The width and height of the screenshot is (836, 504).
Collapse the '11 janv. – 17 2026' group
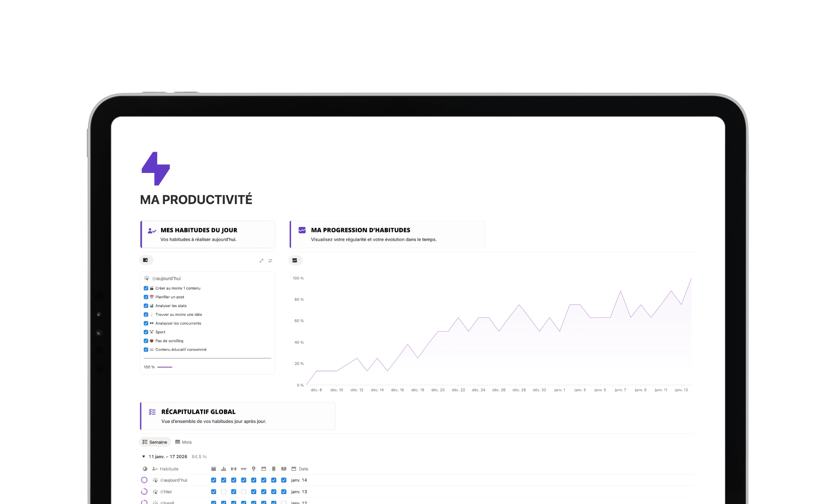144,457
